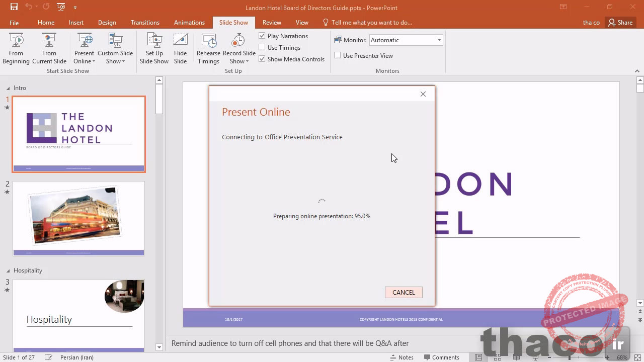Start slide show From Beginning
Viewport: 644px width, 362px height.
coord(16,49)
